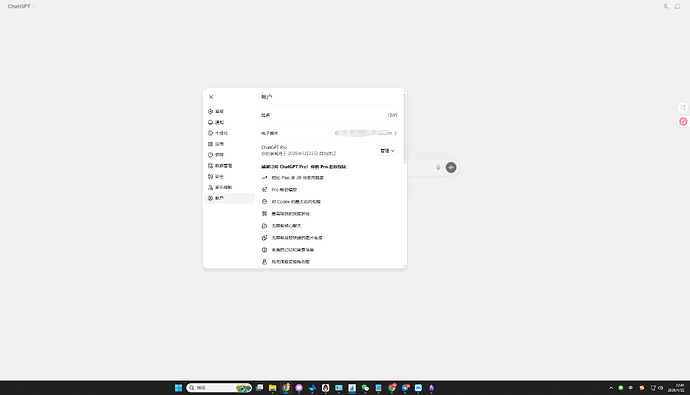The height and width of the screenshot is (395, 690).
Task: Open the profile icon in the top-right
Action: click(x=665, y=7)
